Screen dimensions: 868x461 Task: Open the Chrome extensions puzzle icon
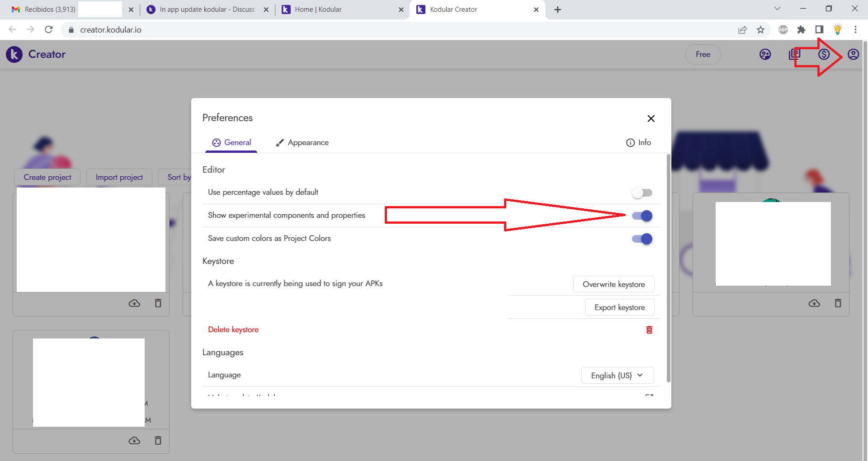tap(801, 30)
